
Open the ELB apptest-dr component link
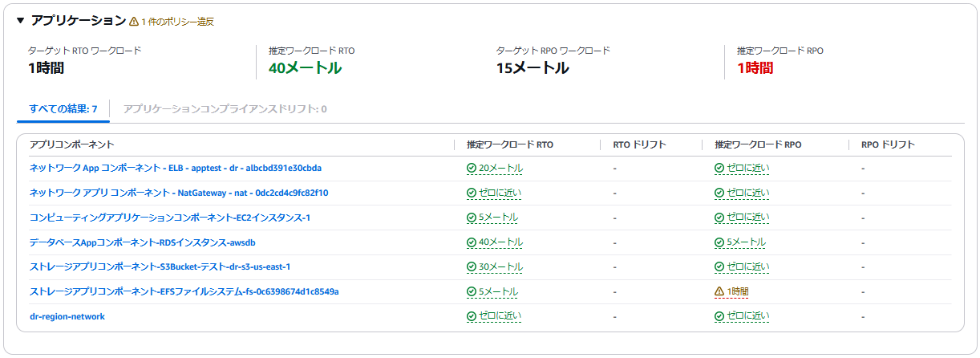pos(176,169)
